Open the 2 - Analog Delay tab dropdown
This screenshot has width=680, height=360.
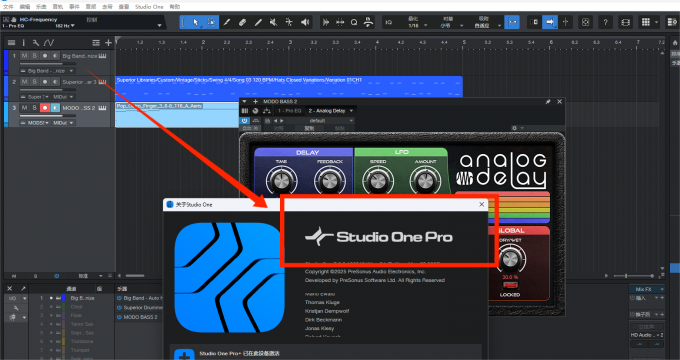(x=351, y=111)
